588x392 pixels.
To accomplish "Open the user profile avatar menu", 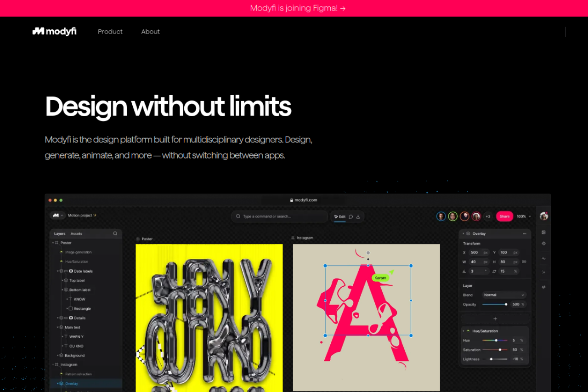I will (544, 216).
